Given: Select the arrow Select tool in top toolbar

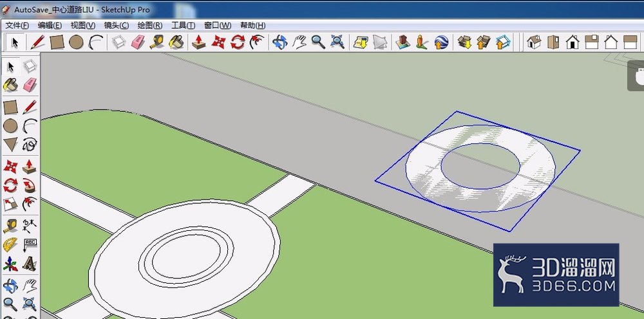Looking at the screenshot, I should tap(15, 42).
